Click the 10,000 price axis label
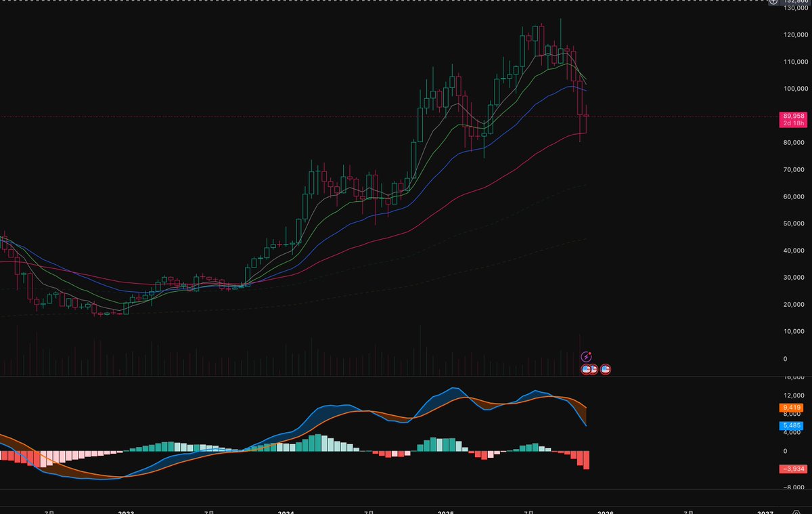 (794, 331)
